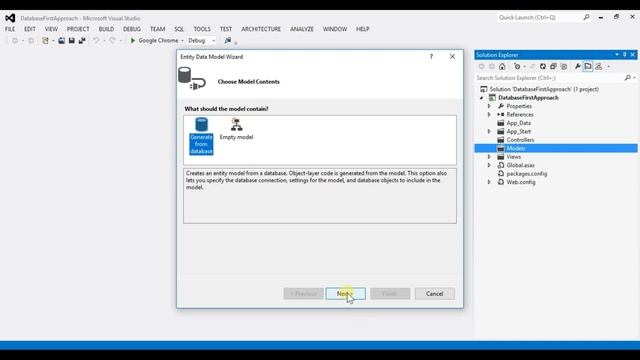Click Solution Explorer Show All Files icon
640x360 pixels.
tap(564, 67)
